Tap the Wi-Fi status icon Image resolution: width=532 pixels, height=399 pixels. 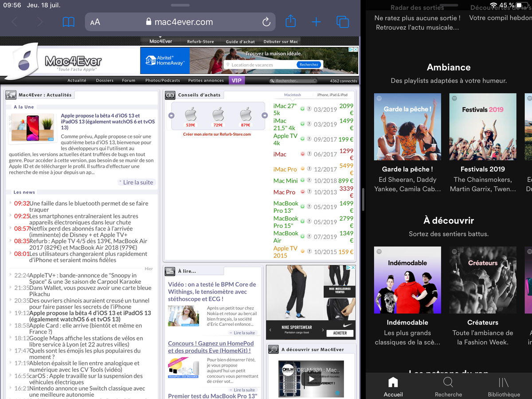coord(494,5)
